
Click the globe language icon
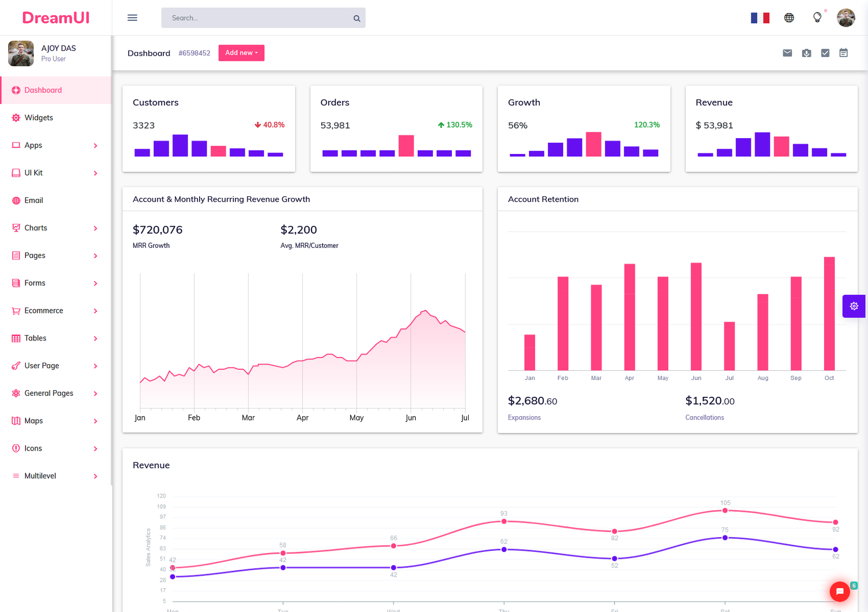tap(789, 18)
